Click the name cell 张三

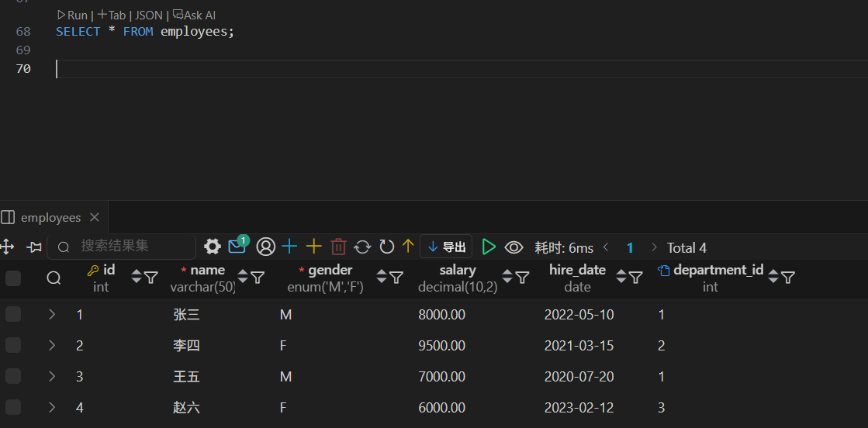tap(186, 315)
